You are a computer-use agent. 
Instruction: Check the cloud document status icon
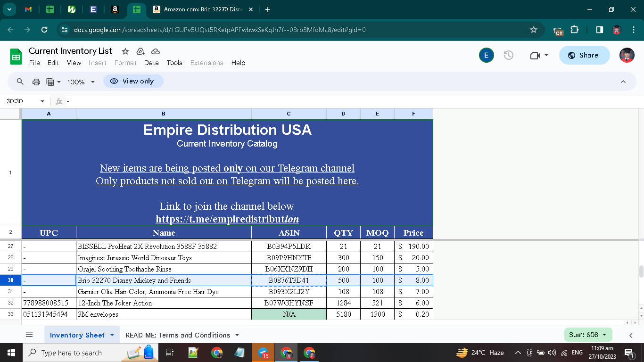click(x=156, y=51)
